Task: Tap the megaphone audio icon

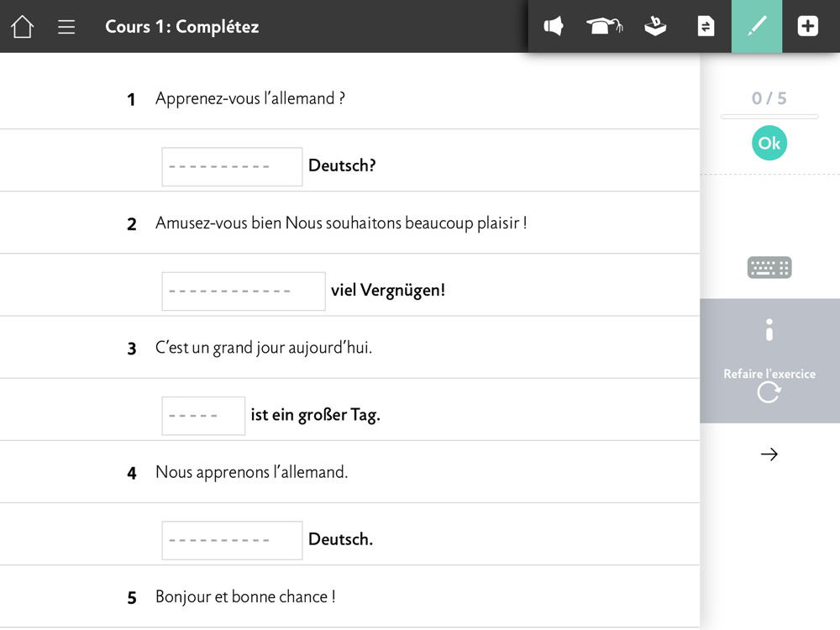Action: tap(554, 26)
